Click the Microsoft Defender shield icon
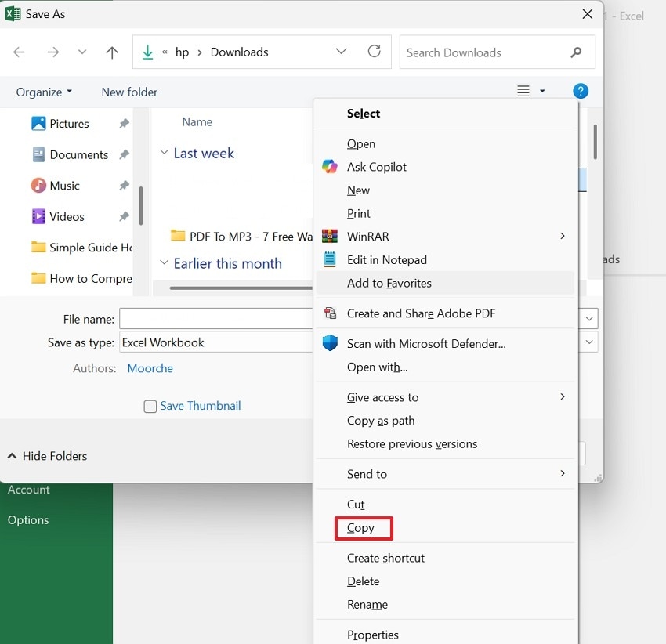Image resolution: width=666 pixels, height=644 pixels. [329, 342]
